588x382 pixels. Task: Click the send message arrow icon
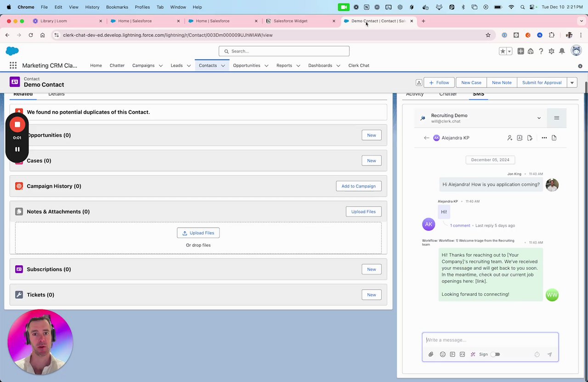[x=549, y=354]
